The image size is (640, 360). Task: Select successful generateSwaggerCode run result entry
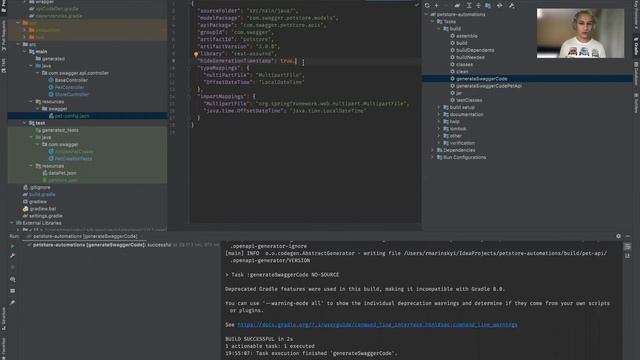coord(102,245)
